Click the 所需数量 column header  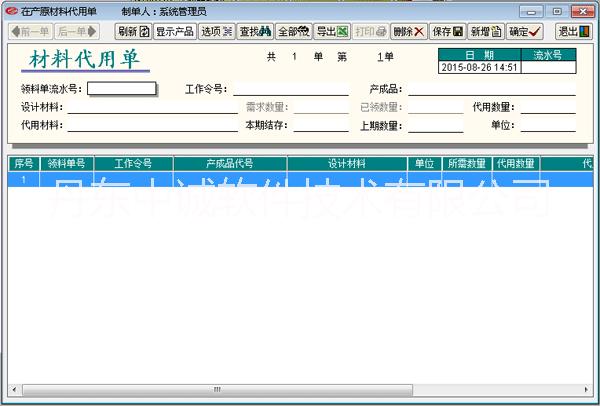point(467,164)
